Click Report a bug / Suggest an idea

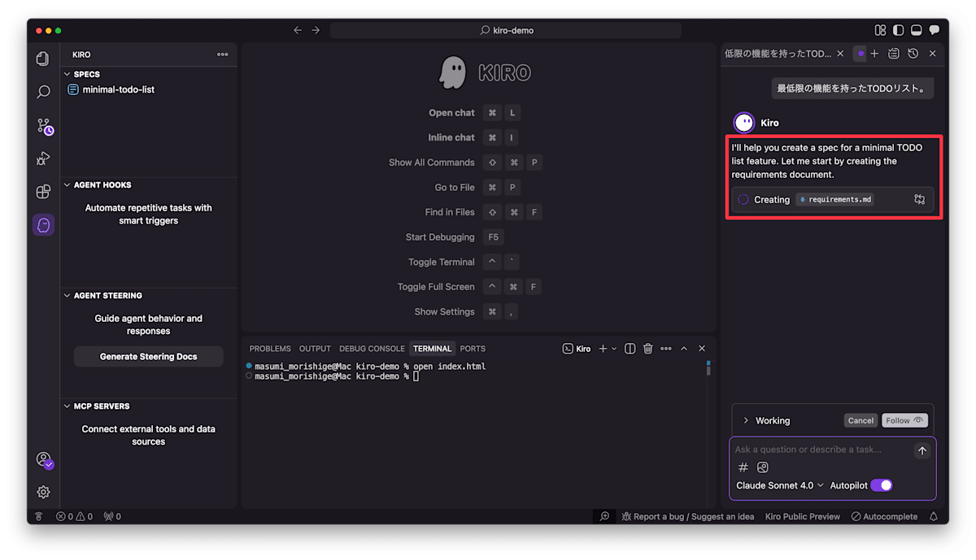(687, 516)
